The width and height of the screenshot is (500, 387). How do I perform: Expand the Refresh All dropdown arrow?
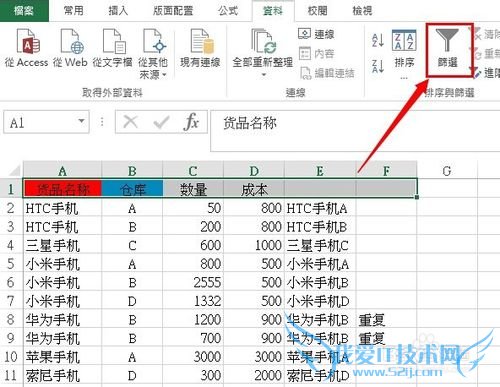[x=263, y=75]
